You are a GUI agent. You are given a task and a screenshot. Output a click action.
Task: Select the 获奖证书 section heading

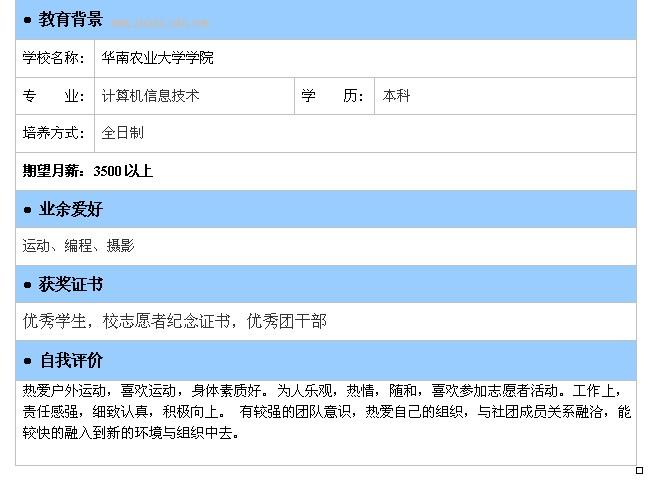tap(70, 285)
